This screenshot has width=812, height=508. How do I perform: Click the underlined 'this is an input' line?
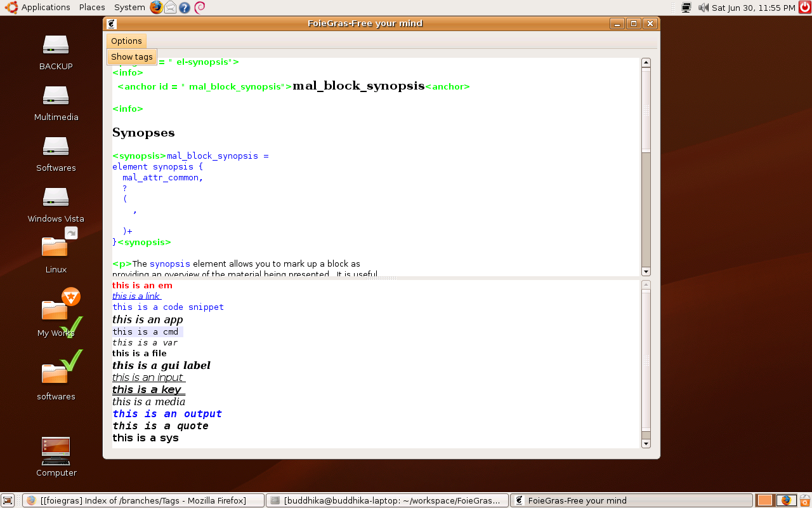[x=148, y=377]
